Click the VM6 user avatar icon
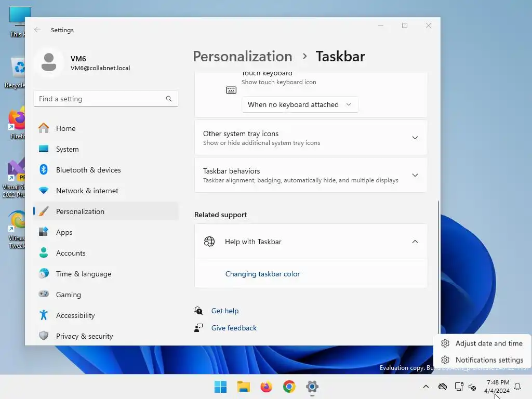This screenshot has width=532, height=399. pyautogui.click(x=49, y=63)
